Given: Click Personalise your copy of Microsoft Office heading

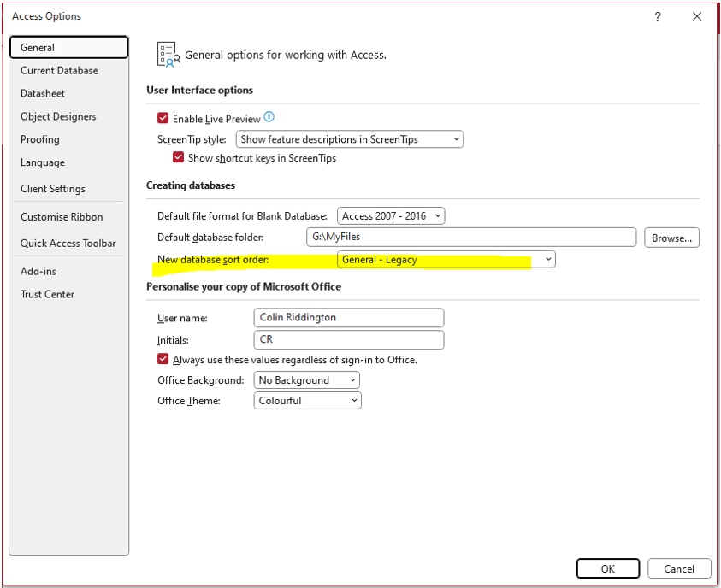Looking at the screenshot, I should (x=244, y=286).
